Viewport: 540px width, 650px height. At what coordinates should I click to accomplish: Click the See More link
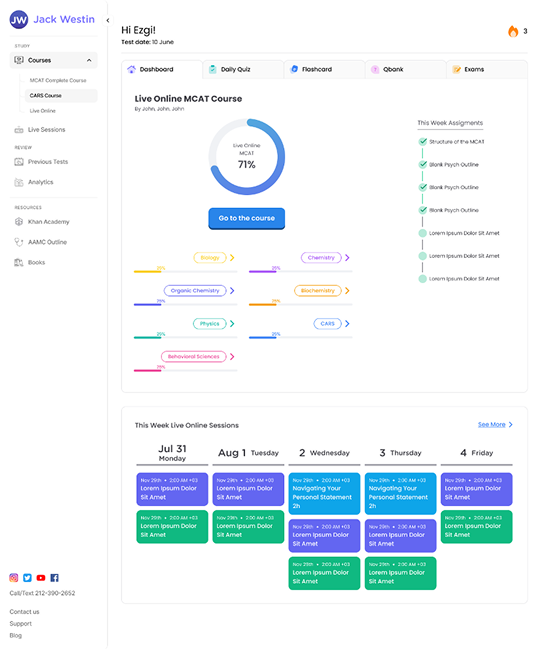point(492,424)
